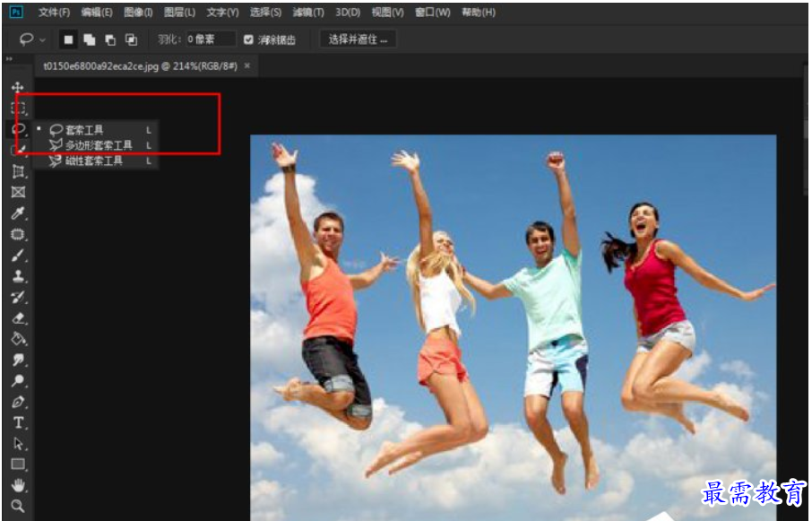Select the Brush tool
The width and height of the screenshot is (812, 521).
[x=18, y=256]
